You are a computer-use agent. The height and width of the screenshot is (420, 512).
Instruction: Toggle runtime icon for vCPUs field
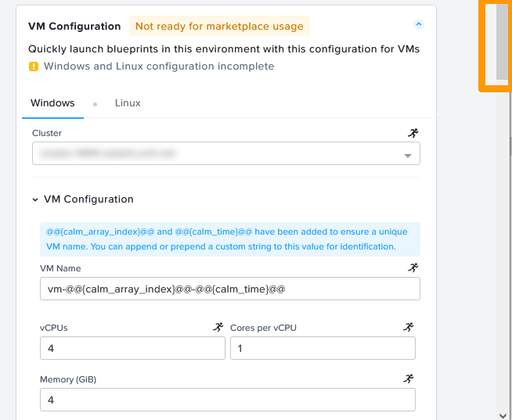point(218,327)
